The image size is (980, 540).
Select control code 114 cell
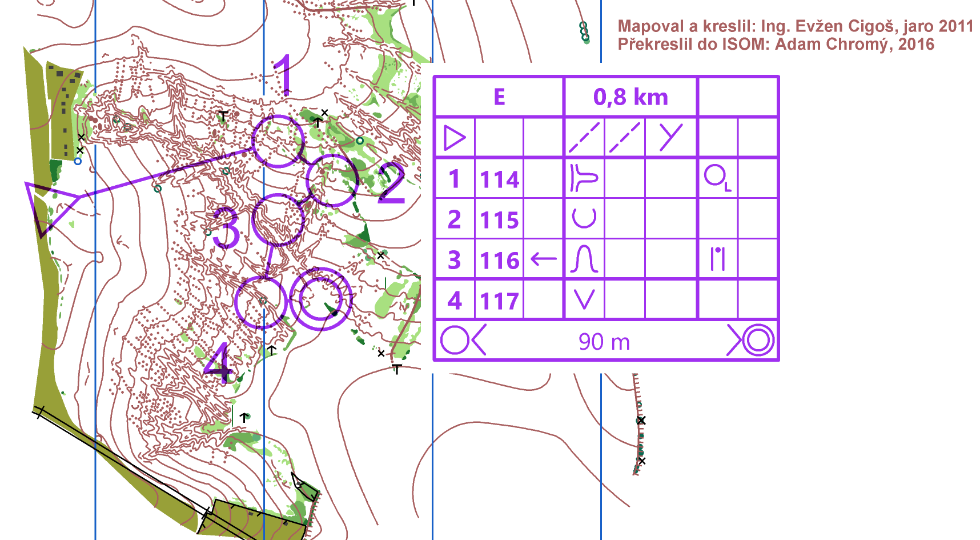point(499,179)
